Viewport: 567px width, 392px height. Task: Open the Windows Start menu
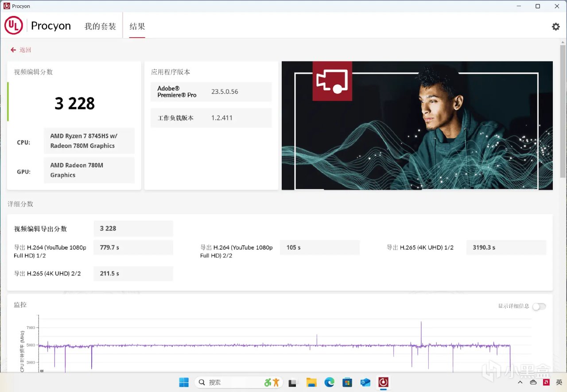183,382
